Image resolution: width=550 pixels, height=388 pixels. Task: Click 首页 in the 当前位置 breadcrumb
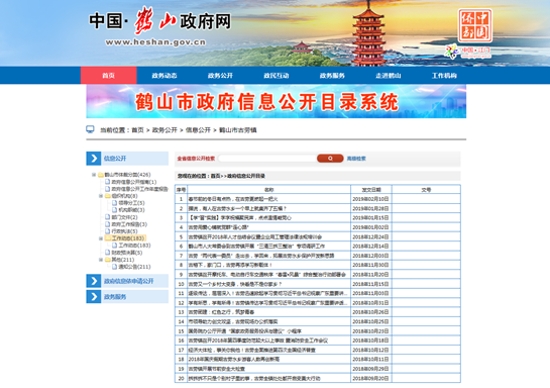[x=138, y=130]
